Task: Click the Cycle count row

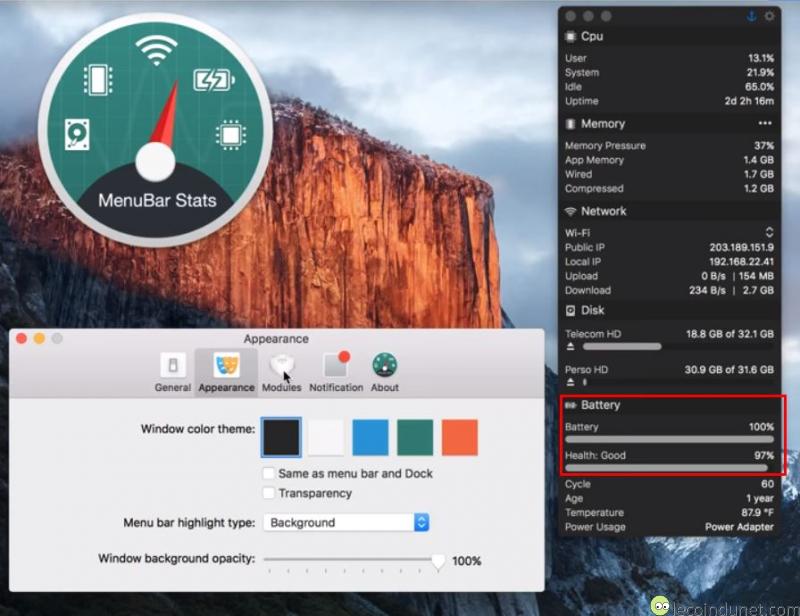Action: pyautogui.click(x=669, y=484)
